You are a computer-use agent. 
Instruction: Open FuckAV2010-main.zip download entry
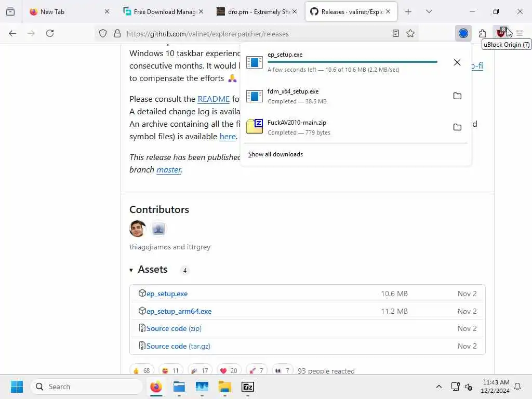pos(344,127)
